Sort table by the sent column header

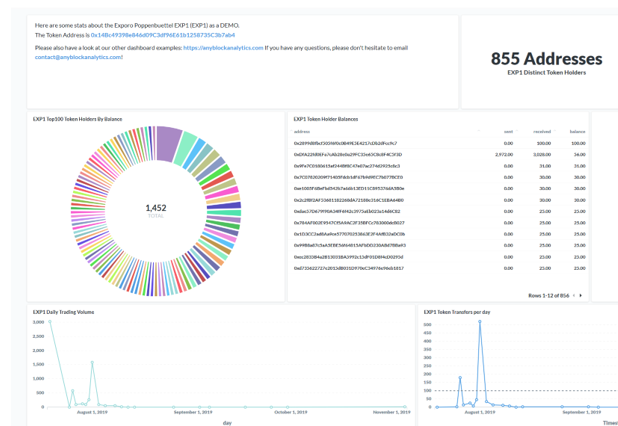(x=508, y=132)
